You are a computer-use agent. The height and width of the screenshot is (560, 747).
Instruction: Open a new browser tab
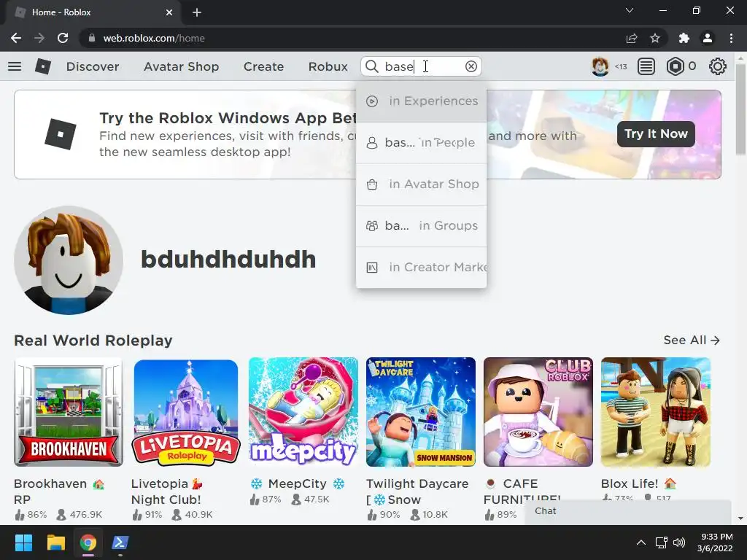click(x=197, y=12)
